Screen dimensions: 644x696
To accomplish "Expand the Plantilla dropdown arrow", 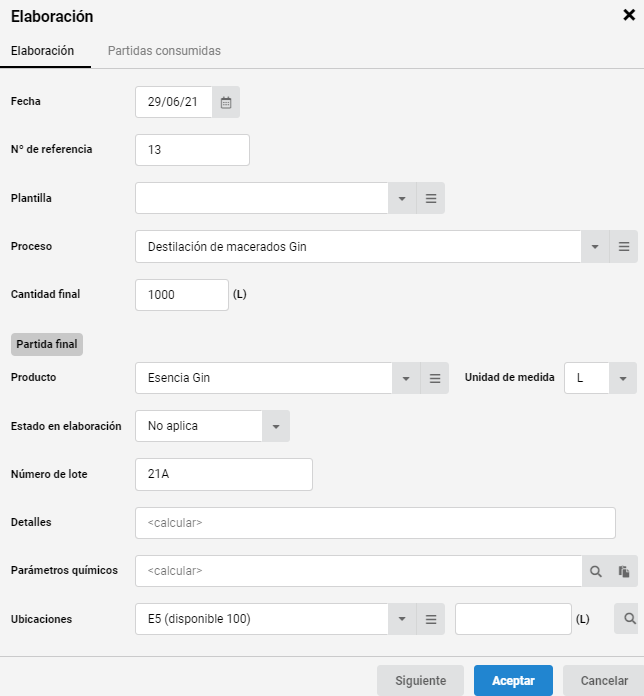I will click(402, 198).
